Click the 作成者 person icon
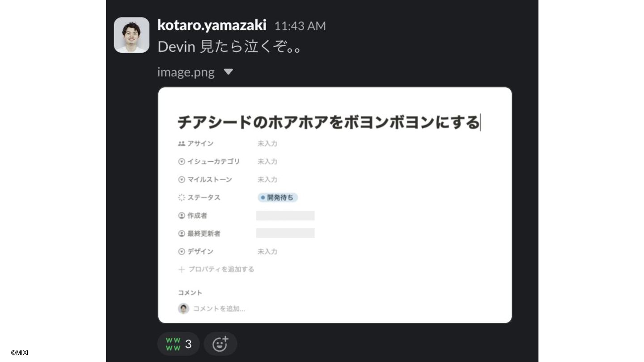 tap(182, 215)
